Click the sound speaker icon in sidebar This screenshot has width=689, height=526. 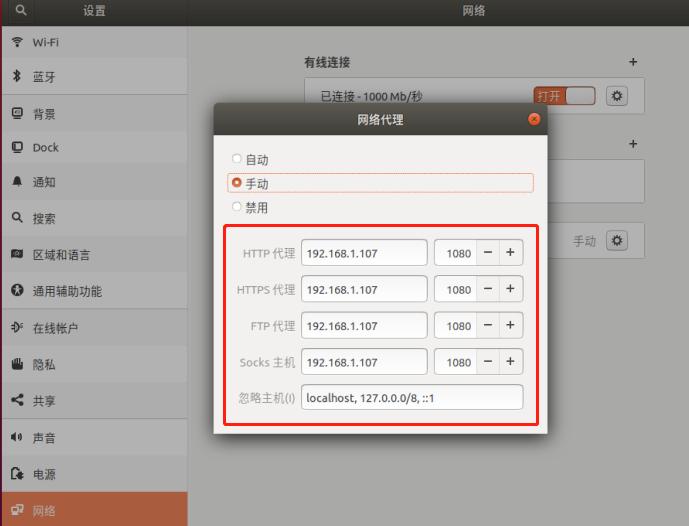tap(16, 437)
